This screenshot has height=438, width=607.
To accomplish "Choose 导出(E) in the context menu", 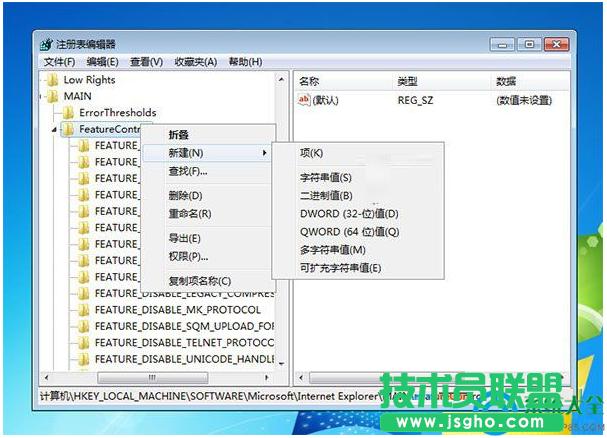I will (209, 239).
